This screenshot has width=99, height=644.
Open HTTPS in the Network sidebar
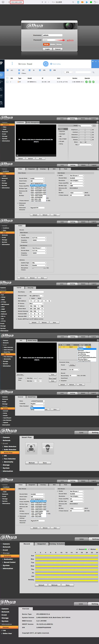3,321
